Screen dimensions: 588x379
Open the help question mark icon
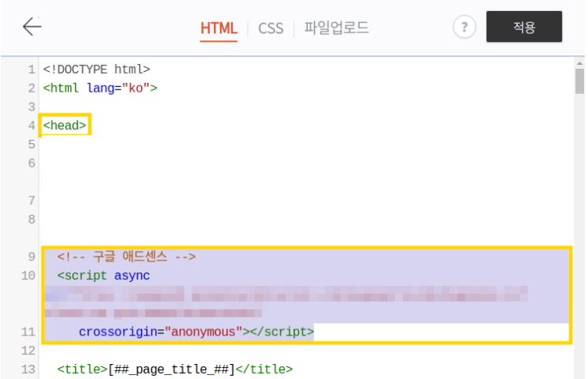click(464, 27)
